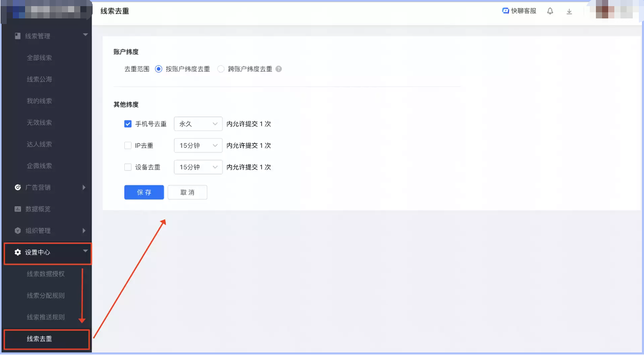Open the 永久 duration dropdown
644x355 pixels.
(x=198, y=123)
